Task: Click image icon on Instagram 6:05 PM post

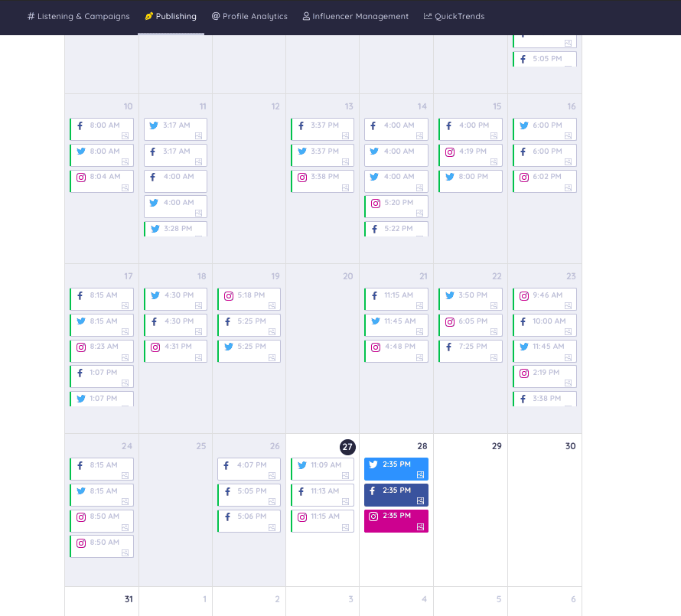Action: pos(494,331)
